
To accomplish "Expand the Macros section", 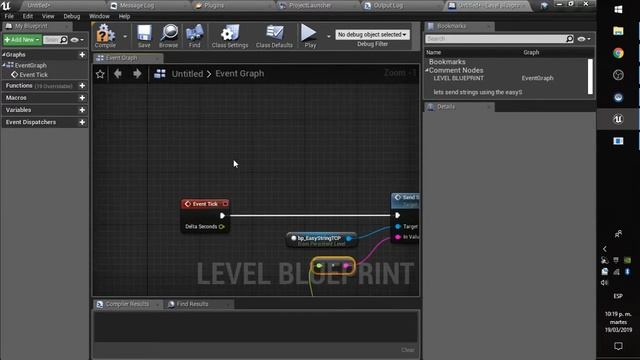I will (x=16, y=98).
